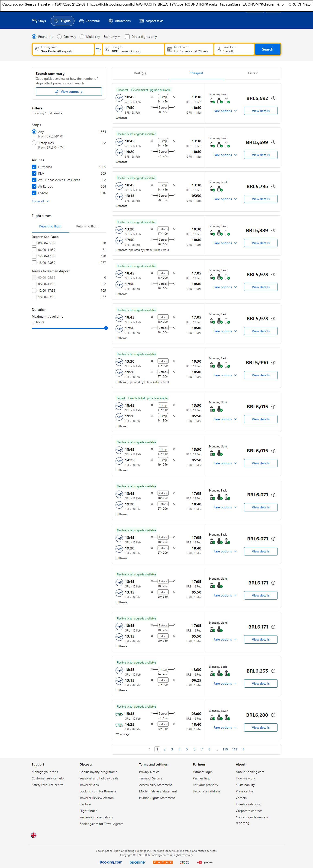Select the One way radio button
Screen dimensions: 313x868
(x=60, y=37)
